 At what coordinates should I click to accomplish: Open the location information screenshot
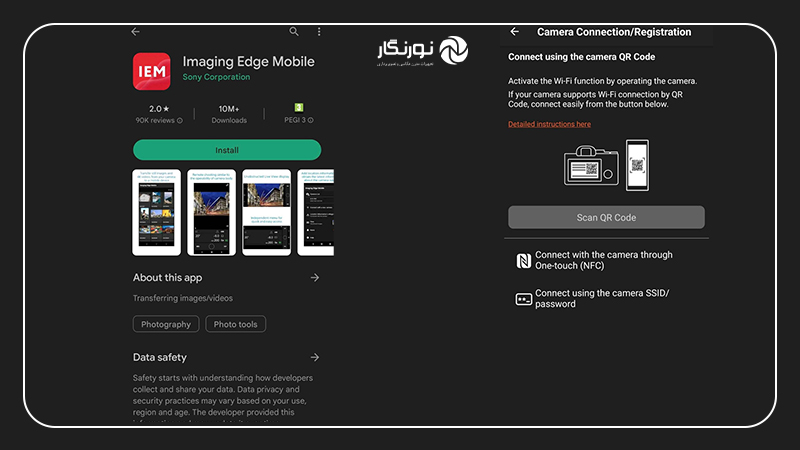[x=316, y=212]
